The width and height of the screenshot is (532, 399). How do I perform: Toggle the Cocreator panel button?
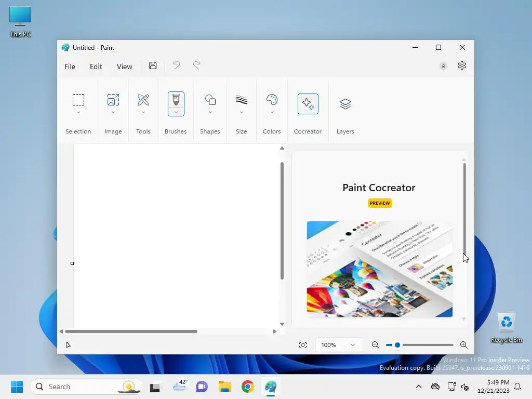(x=308, y=103)
